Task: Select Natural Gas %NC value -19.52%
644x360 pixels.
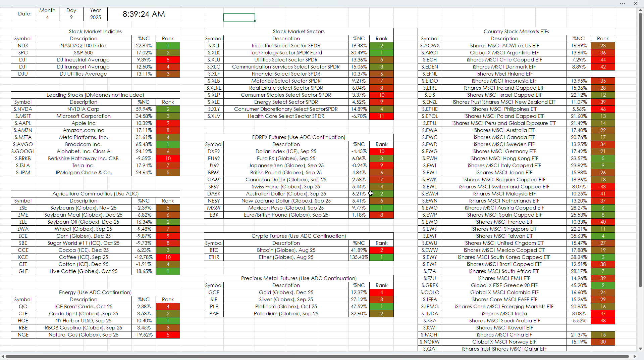Action: [144, 335]
